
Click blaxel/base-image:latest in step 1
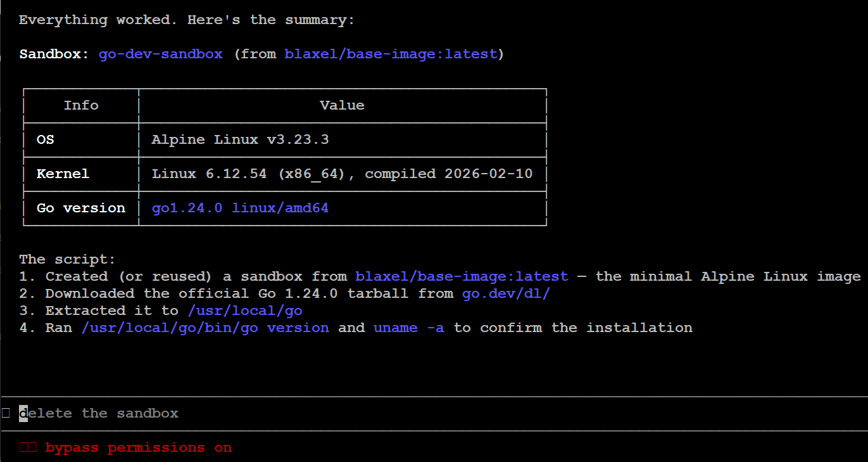[x=462, y=276]
